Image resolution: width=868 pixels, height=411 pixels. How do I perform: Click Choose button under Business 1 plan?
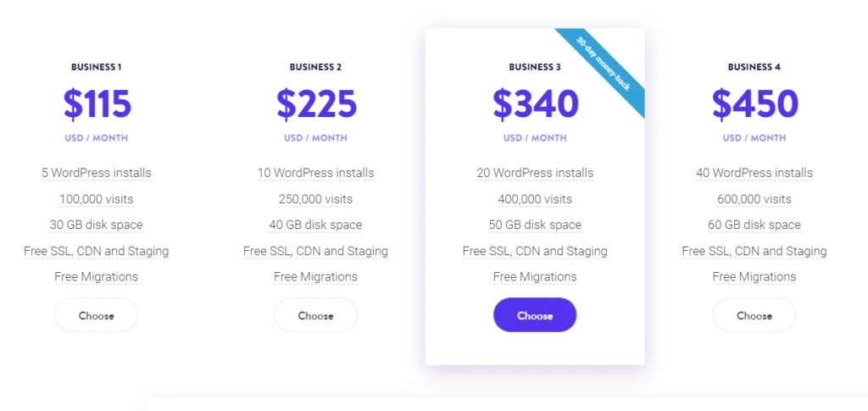coord(96,315)
